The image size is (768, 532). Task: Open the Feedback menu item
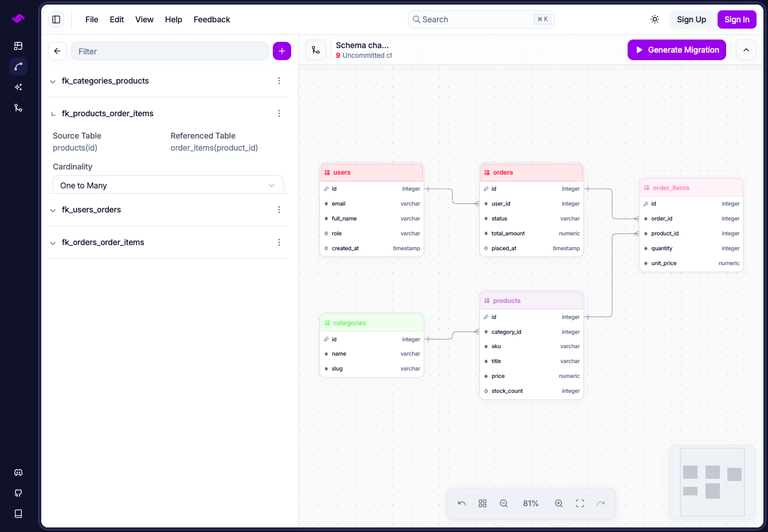[212, 19]
